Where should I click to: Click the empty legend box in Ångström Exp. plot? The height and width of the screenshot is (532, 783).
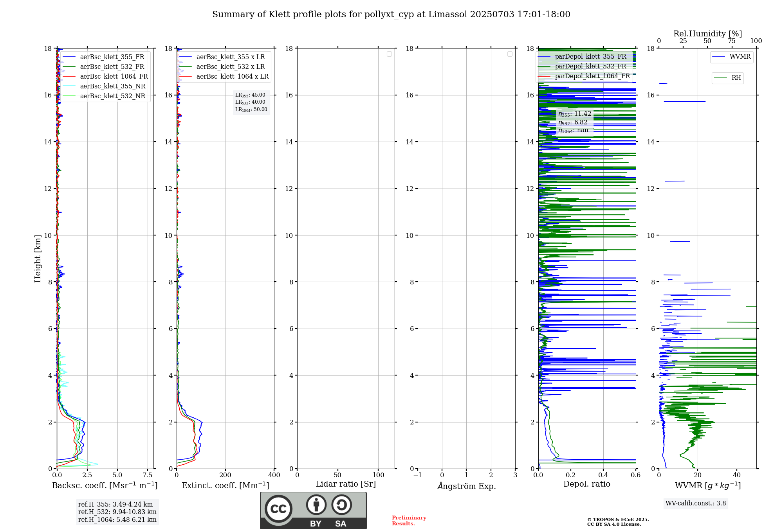510,54
